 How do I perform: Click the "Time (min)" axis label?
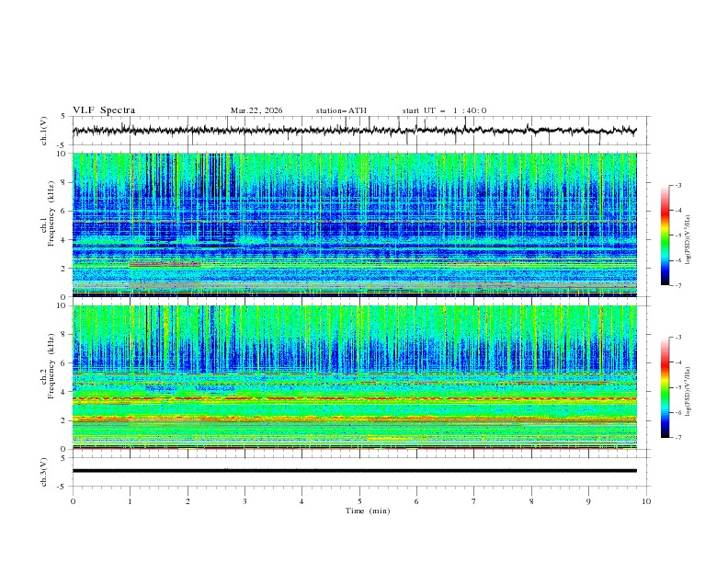(x=368, y=511)
